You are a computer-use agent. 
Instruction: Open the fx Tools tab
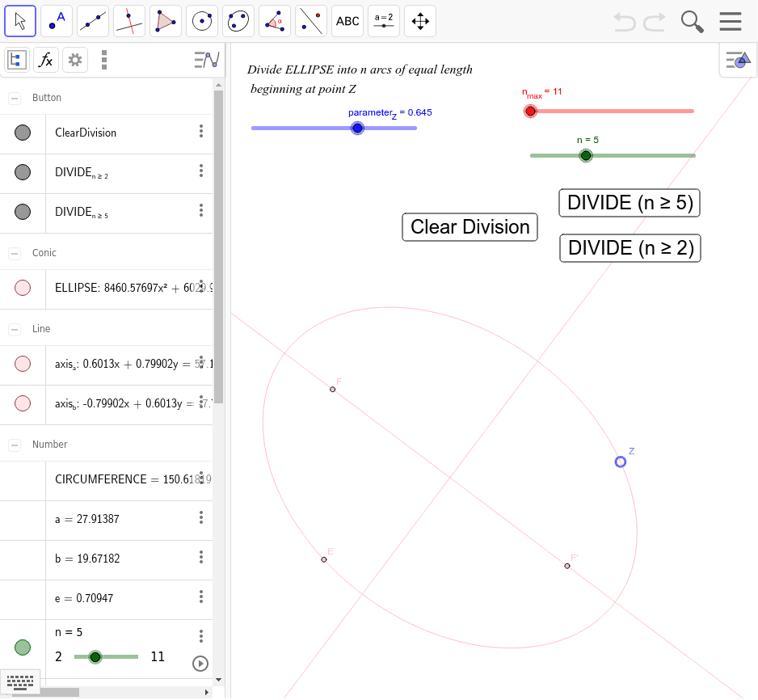pyautogui.click(x=46, y=60)
